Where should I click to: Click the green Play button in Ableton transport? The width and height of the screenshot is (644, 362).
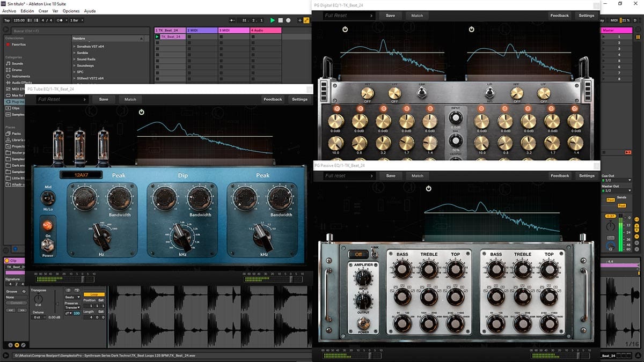[x=273, y=20]
